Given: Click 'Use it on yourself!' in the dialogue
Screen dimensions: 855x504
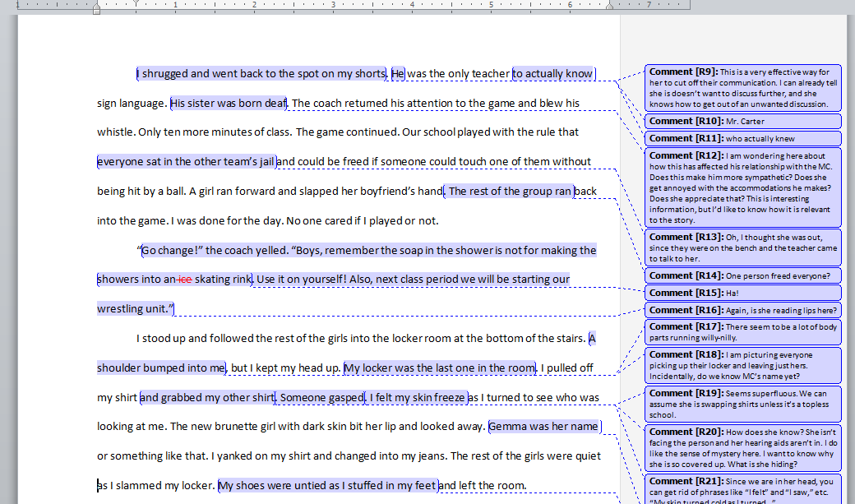Looking at the screenshot, I should (301, 280).
